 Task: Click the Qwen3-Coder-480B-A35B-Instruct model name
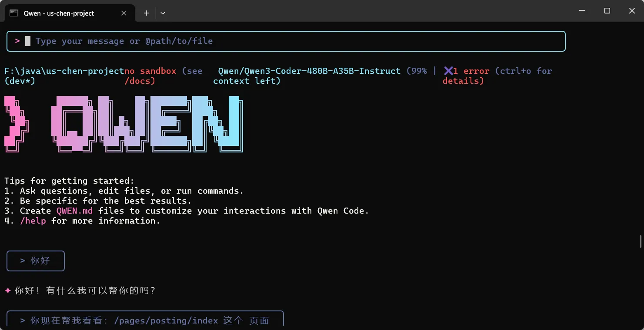(x=309, y=71)
